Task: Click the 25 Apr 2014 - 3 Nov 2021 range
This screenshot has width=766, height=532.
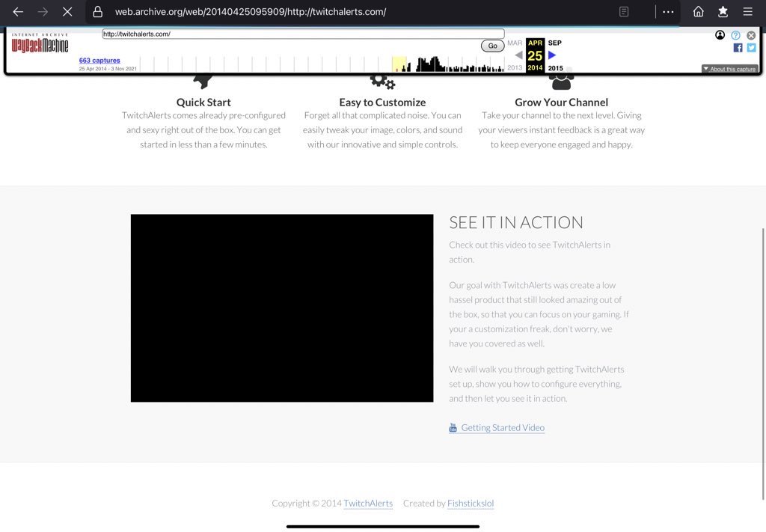Action: tap(108, 69)
